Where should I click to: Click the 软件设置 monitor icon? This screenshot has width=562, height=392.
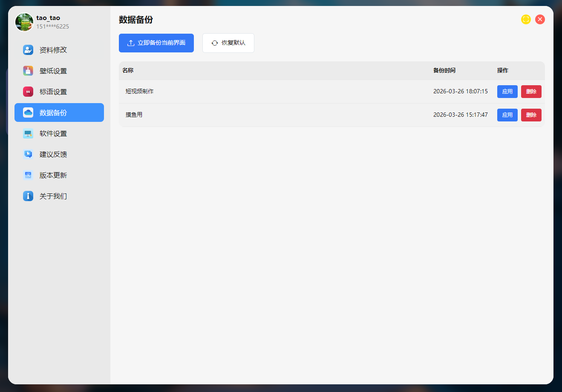28,133
